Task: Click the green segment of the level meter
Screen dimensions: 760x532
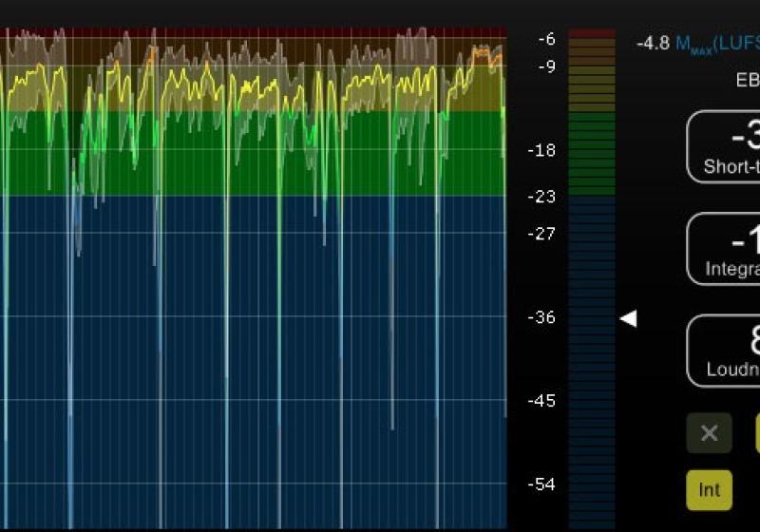Action: pos(592,152)
